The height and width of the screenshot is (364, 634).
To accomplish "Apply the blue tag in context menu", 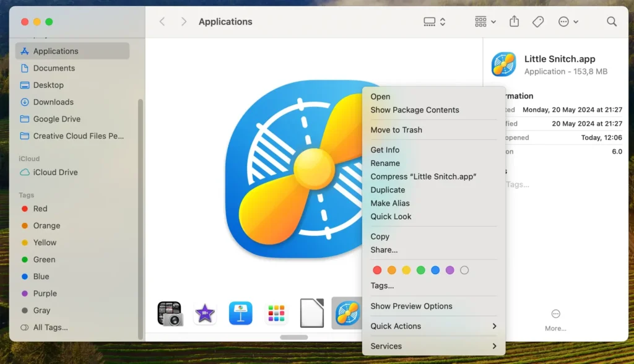I will pos(435,270).
